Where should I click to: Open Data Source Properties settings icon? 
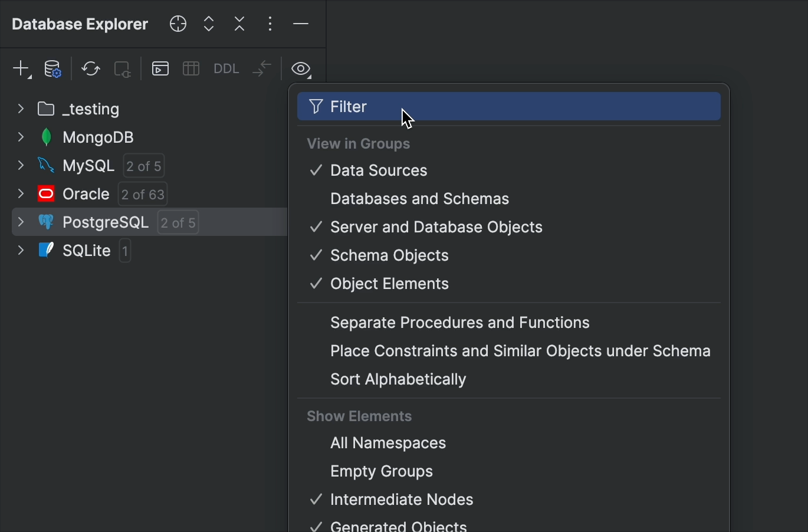pos(52,68)
